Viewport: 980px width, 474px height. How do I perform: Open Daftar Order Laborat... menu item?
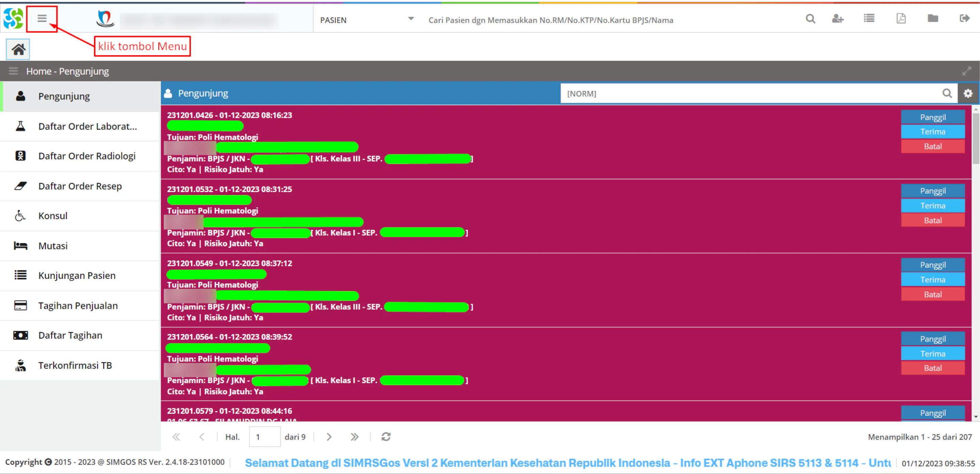pyautogui.click(x=80, y=126)
